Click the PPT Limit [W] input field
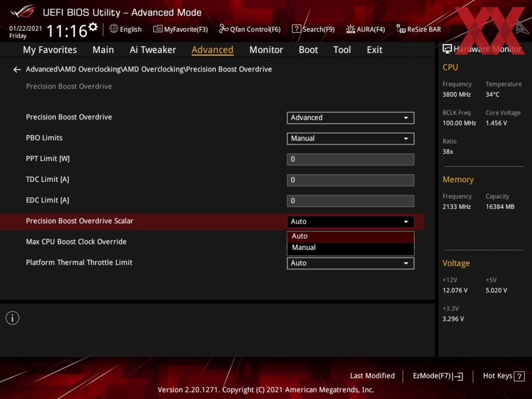 (x=350, y=159)
